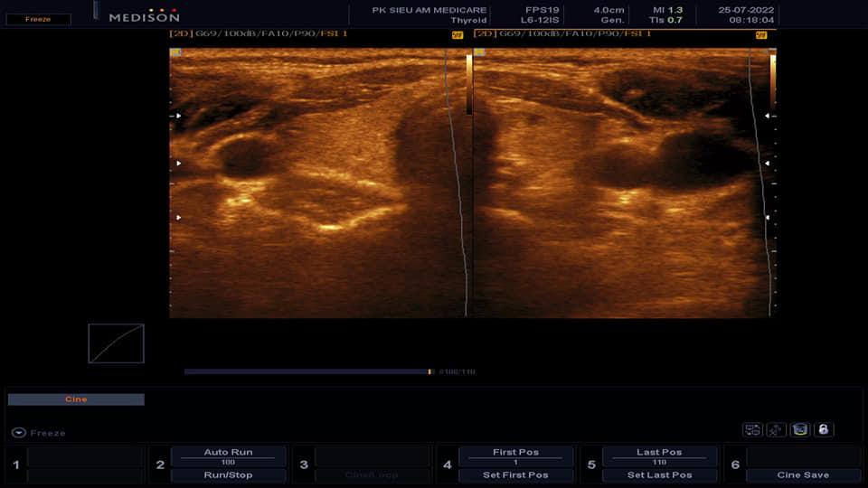The height and width of the screenshot is (488, 868).
Task: Click the 'L6-12IS' probe label
Action: click(x=539, y=20)
